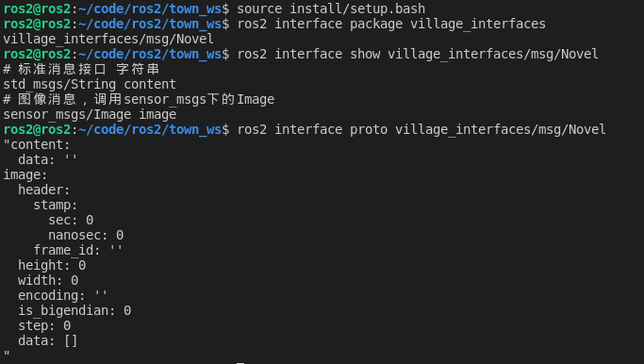Click the 'encoding' field line
644x364 pixels.
coord(63,295)
